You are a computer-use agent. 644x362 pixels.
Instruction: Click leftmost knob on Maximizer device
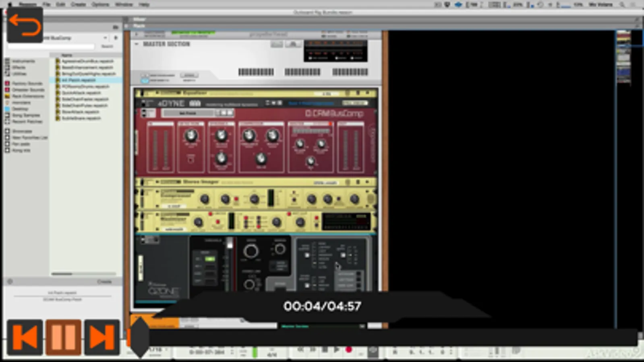coord(199,222)
